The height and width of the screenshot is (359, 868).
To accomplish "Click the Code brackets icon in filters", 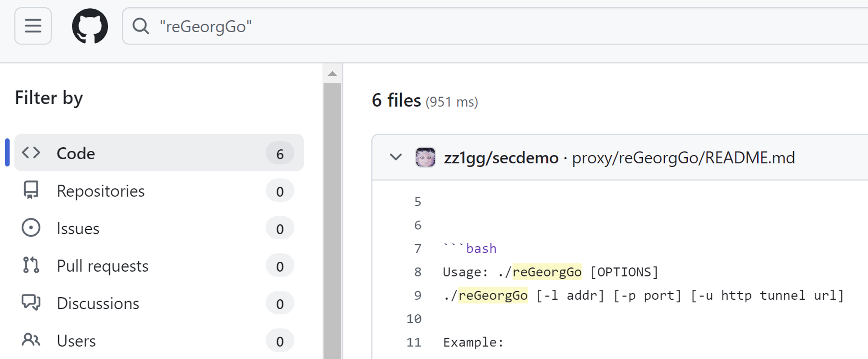I will [x=31, y=153].
